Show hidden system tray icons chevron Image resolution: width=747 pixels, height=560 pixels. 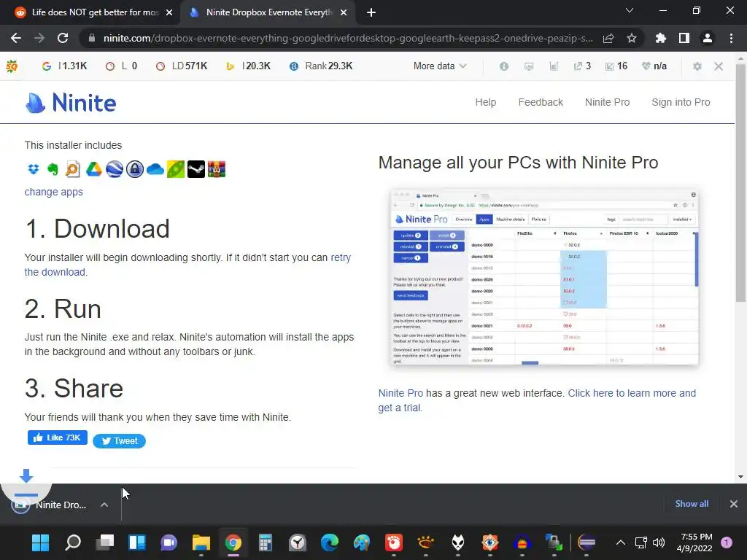click(620, 542)
